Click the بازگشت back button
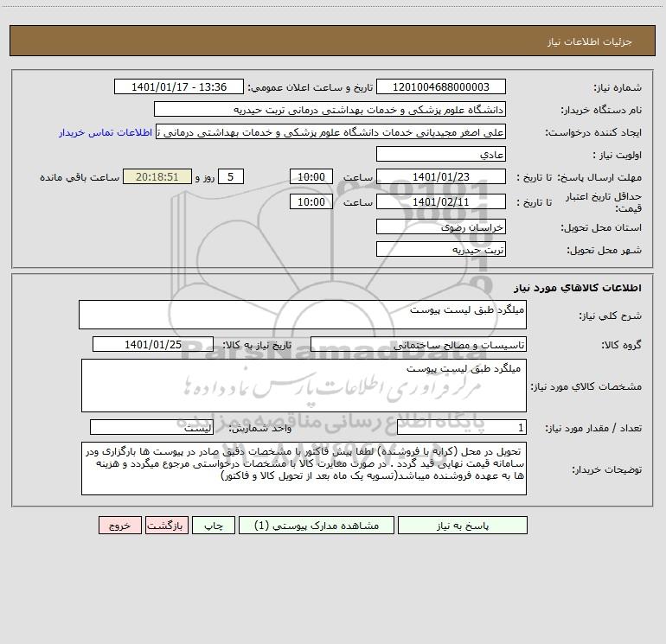Image resolution: width=666 pixels, height=644 pixels. (x=166, y=526)
